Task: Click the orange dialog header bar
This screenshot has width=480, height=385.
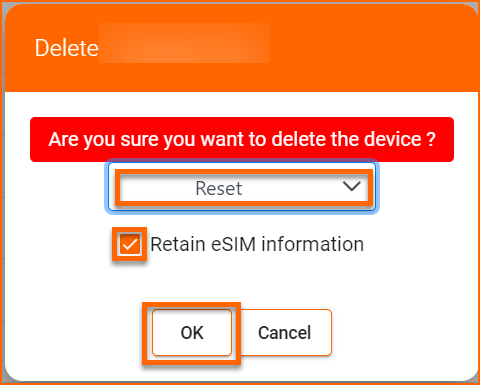Action: [x=242, y=48]
